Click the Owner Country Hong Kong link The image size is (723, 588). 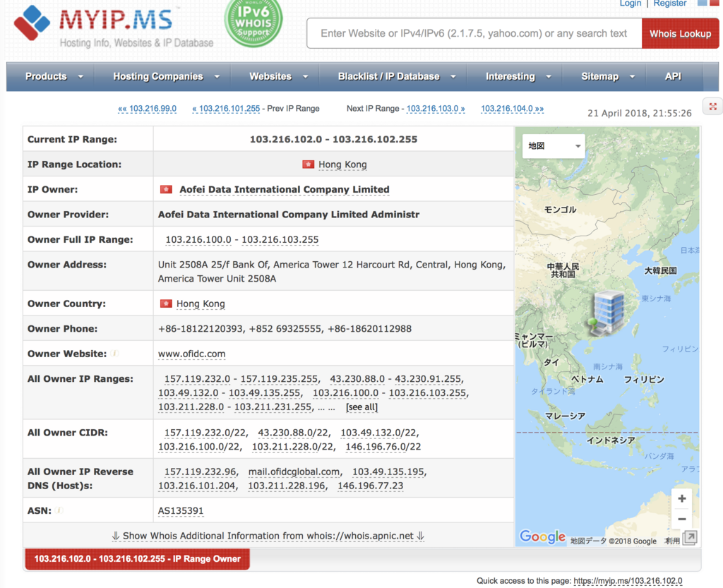pos(201,304)
